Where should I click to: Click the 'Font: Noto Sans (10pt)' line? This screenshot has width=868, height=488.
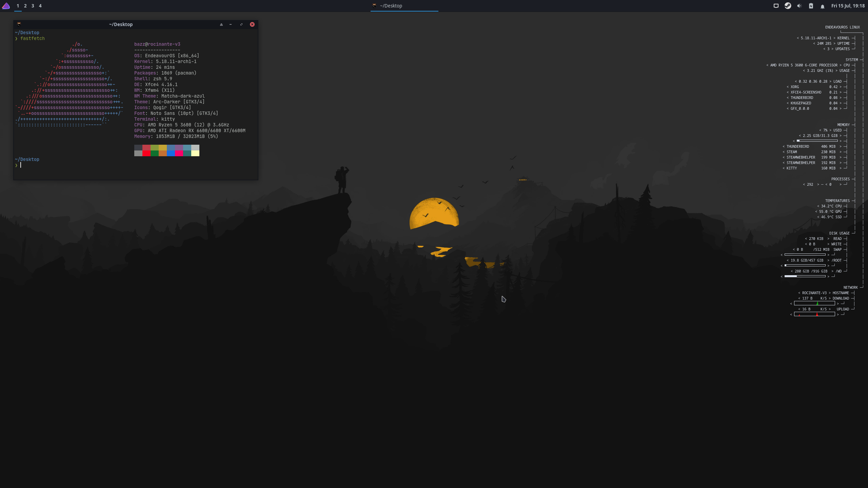pyautogui.click(x=176, y=113)
